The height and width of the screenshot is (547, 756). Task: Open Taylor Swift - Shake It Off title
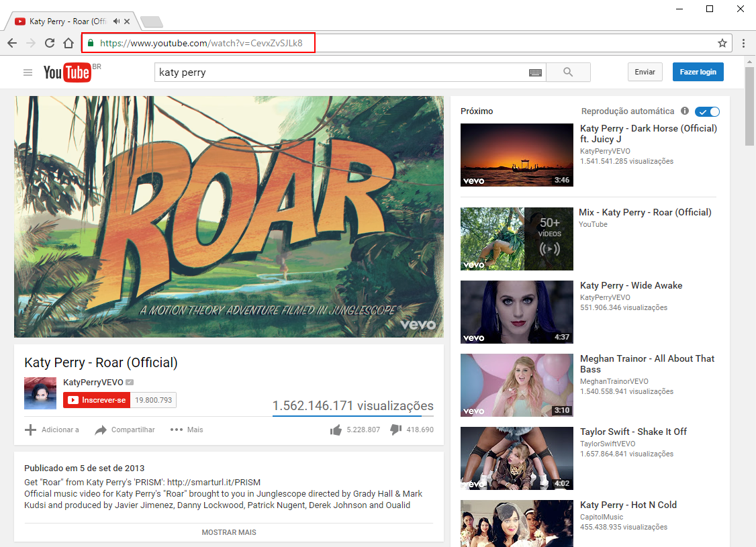[634, 432]
